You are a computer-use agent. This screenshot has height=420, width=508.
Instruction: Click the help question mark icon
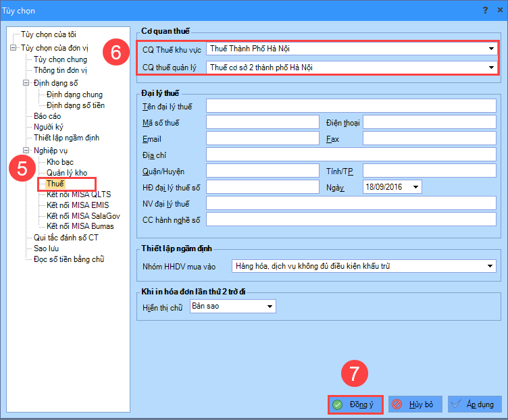point(485,10)
